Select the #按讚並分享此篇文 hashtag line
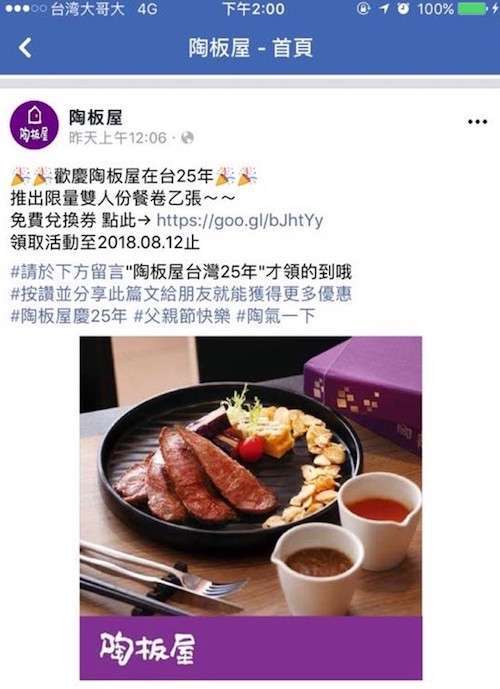Screen dimensions: 500x689 [x=181, y=294]
